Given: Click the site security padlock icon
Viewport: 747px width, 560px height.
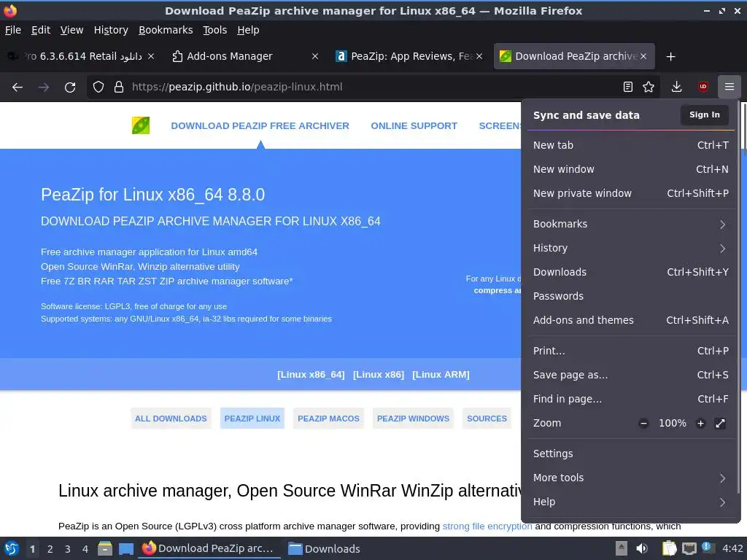Looking at the screenshot, I should click(119, 87).
